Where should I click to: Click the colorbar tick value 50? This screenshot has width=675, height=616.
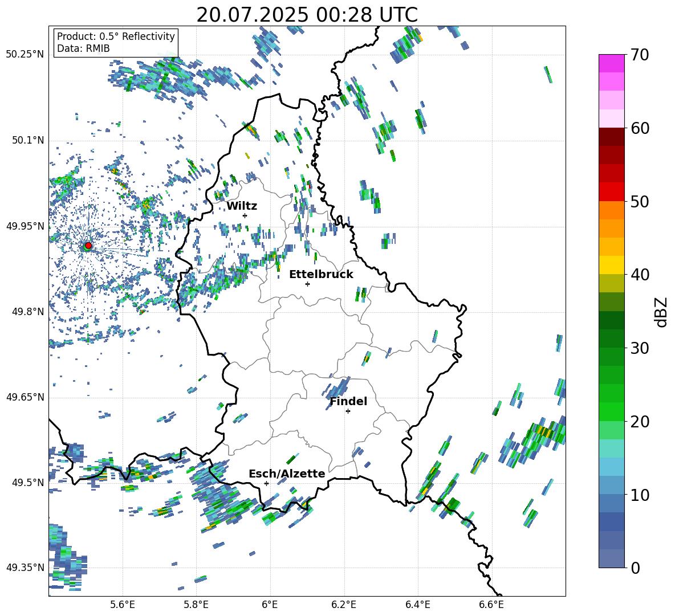[x=640, y=201]
